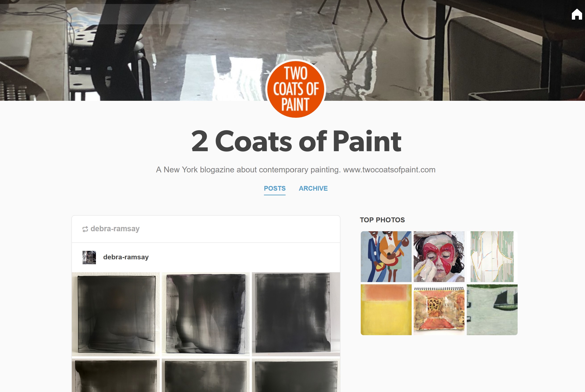The height and width of the screenshot is (392, 585).
Task: Open the ARCHIVE tab
Action: click(313, 188)
